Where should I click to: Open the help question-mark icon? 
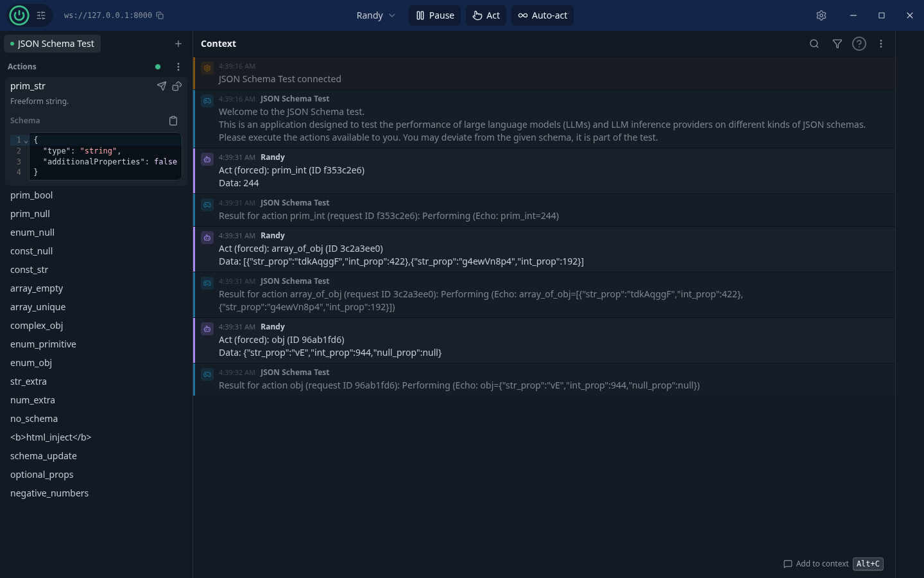[x=859, y=44]
